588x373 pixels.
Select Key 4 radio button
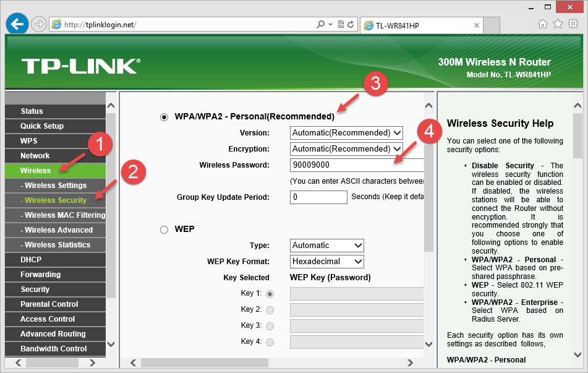click(270, 342)
